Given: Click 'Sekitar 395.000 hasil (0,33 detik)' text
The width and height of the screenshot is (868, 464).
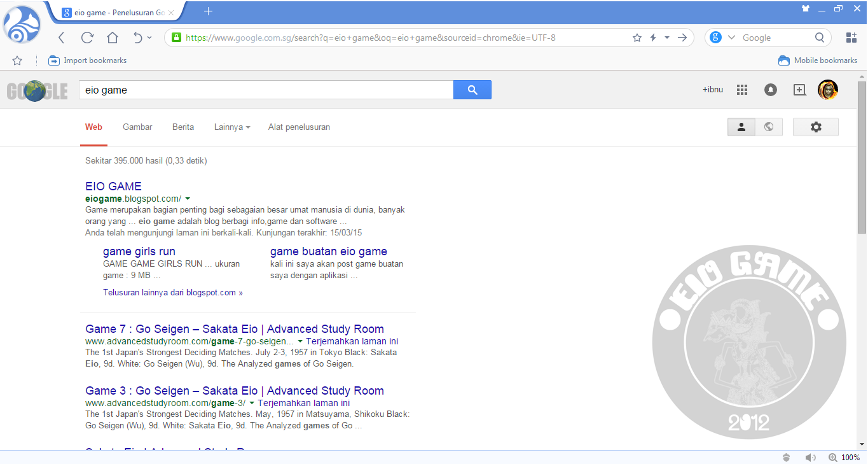Looking at the screenshot, I should pyautogui.click(x=146, y=161).
